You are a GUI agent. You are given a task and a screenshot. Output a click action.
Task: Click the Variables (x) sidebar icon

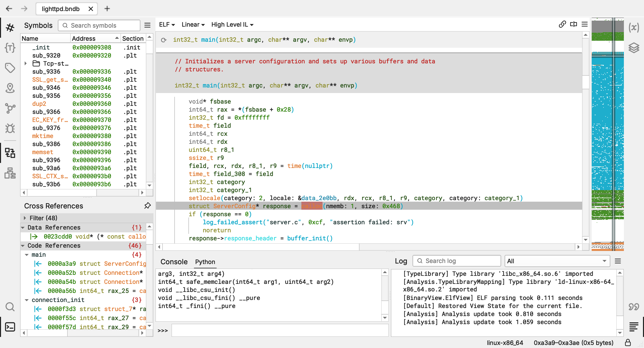point(634,27)
